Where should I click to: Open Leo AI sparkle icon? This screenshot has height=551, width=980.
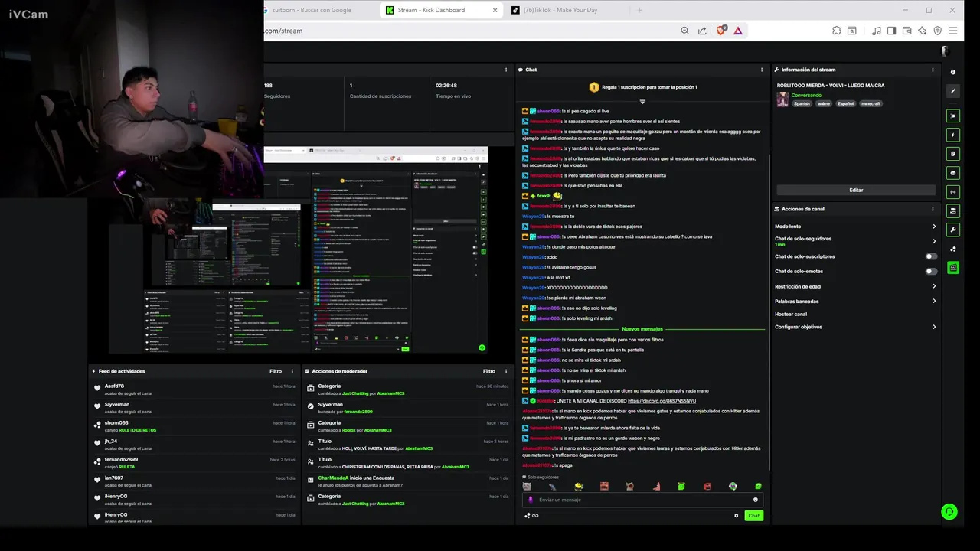coord(923,31)
